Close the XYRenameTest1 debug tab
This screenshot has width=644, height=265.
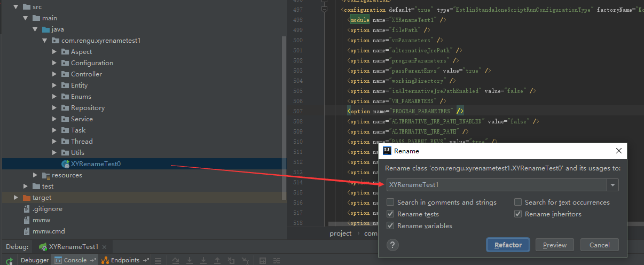pos(105,247)
